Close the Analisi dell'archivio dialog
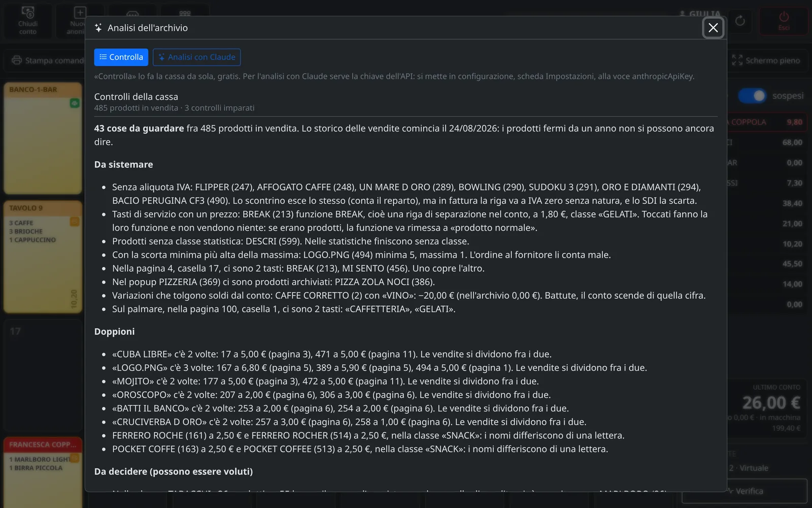Image resolution: width=812 pixels, height=508 pixels. [x=713, y=27]
